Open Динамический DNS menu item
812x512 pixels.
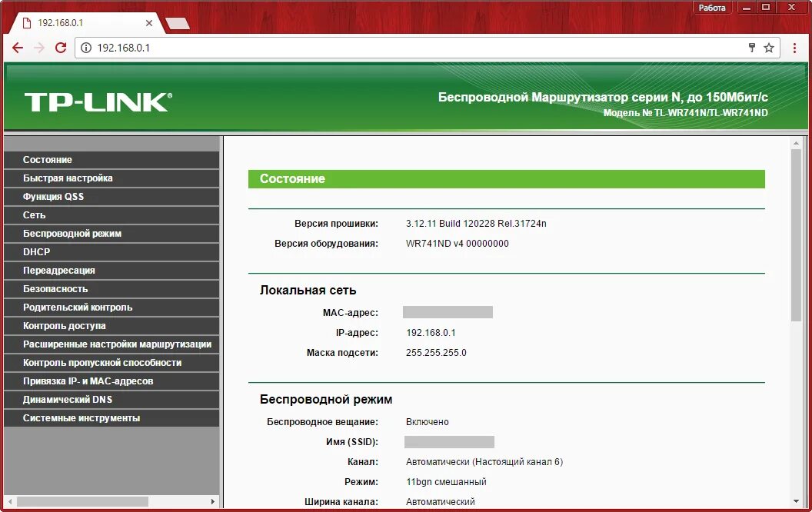(x=111, y=400)
